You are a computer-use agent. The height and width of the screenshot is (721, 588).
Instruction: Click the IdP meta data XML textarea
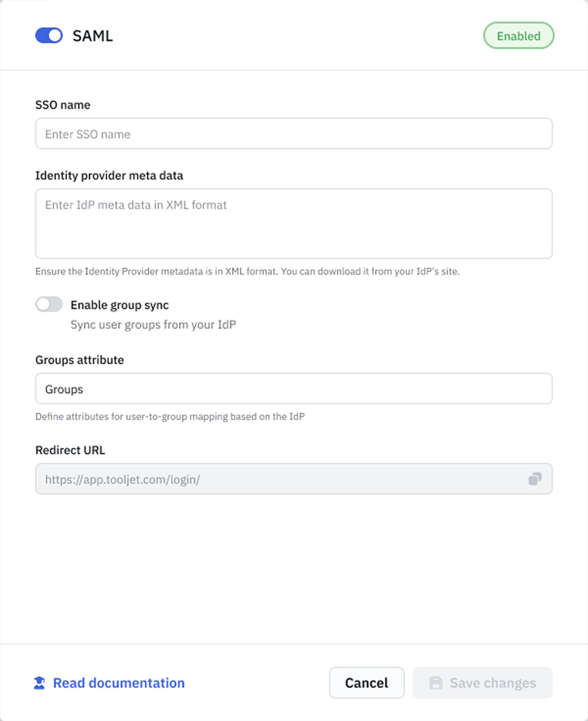point(294,224)
